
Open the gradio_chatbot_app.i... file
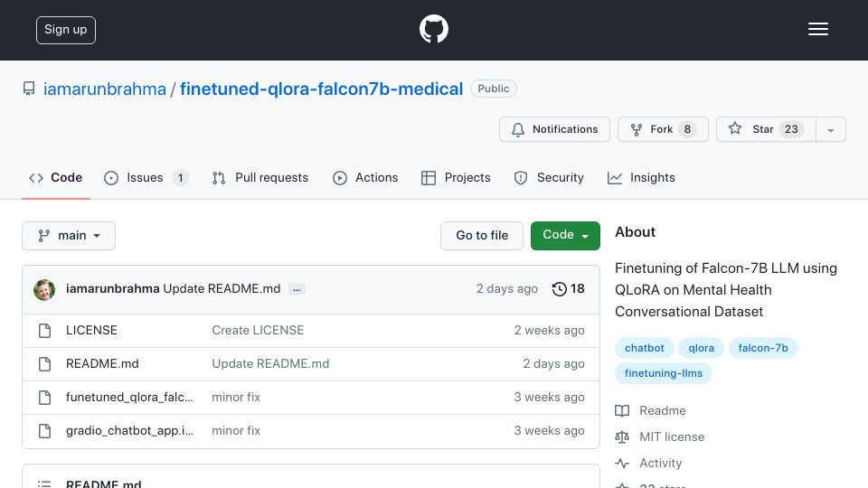pos(129,430)
